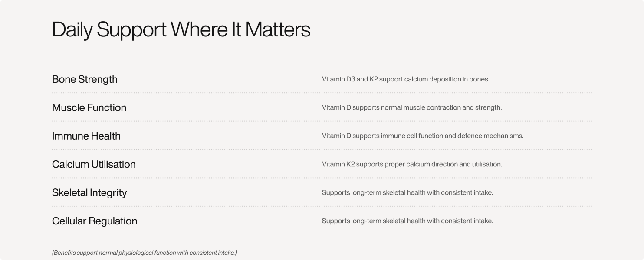Click the dotted divider under Bone Strength

(322, 93)
